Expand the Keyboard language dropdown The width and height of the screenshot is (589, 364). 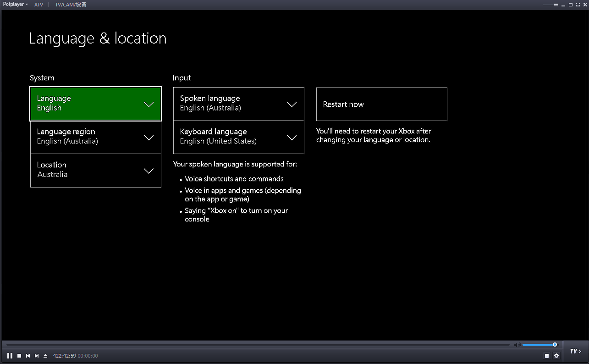239,137
